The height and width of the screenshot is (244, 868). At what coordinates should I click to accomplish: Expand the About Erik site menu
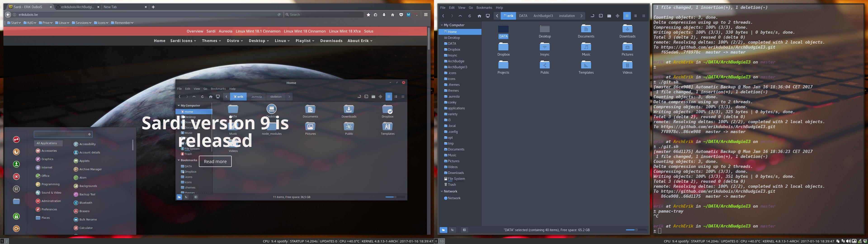[360, 41]
